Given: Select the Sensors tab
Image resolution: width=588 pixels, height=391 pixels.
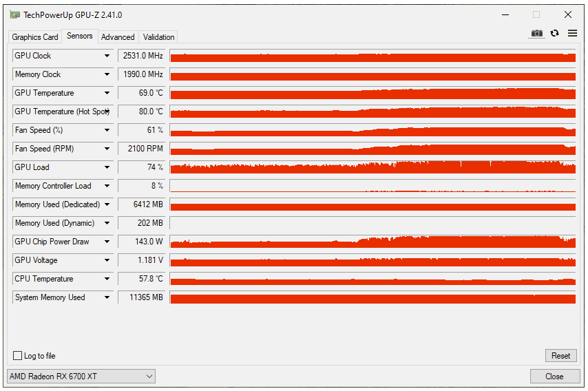Looking at the screenshot, I should pos(79,36).
